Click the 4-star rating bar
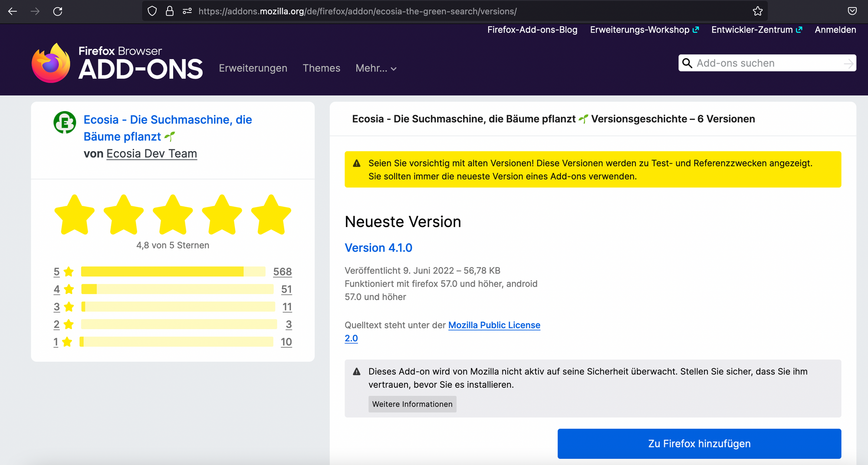This screenshot has width=868, height=465. (x=178, y=289)
